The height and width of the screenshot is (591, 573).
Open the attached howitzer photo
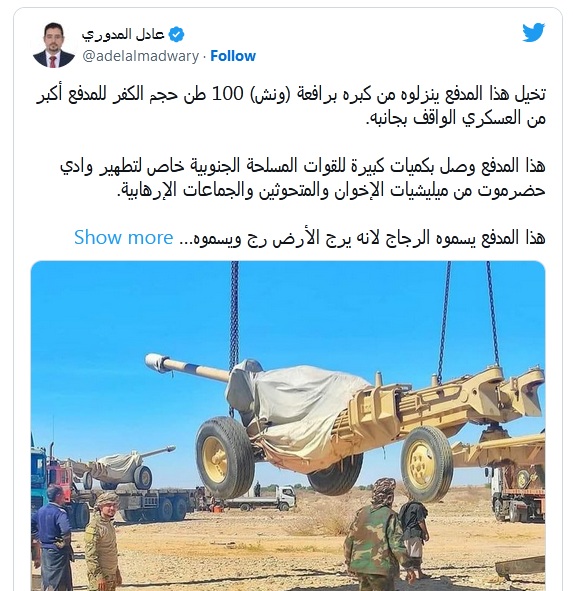click(x=288, y=426)
